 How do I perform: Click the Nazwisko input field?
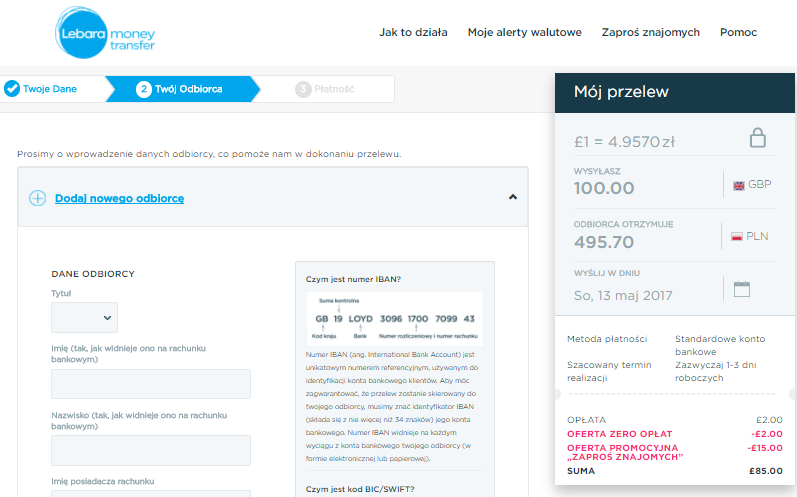[x=151, y=450]
